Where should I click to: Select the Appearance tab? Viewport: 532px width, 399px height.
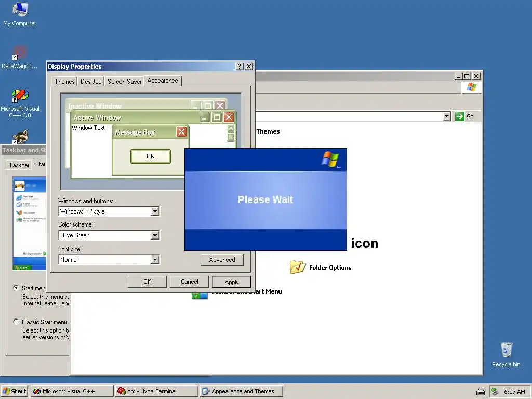163,81
